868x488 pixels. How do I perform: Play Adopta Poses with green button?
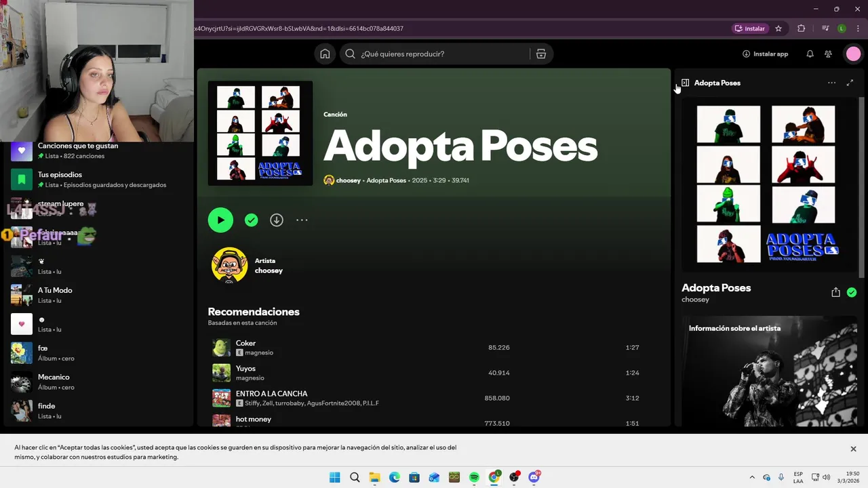pyautogui.click(x=220, y=220)
